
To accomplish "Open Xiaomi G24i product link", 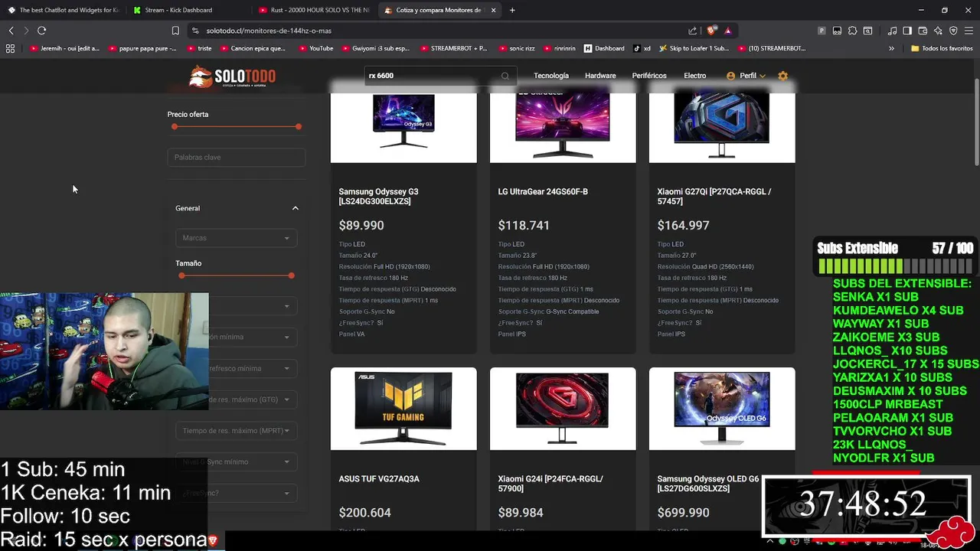I will [550, 484].
